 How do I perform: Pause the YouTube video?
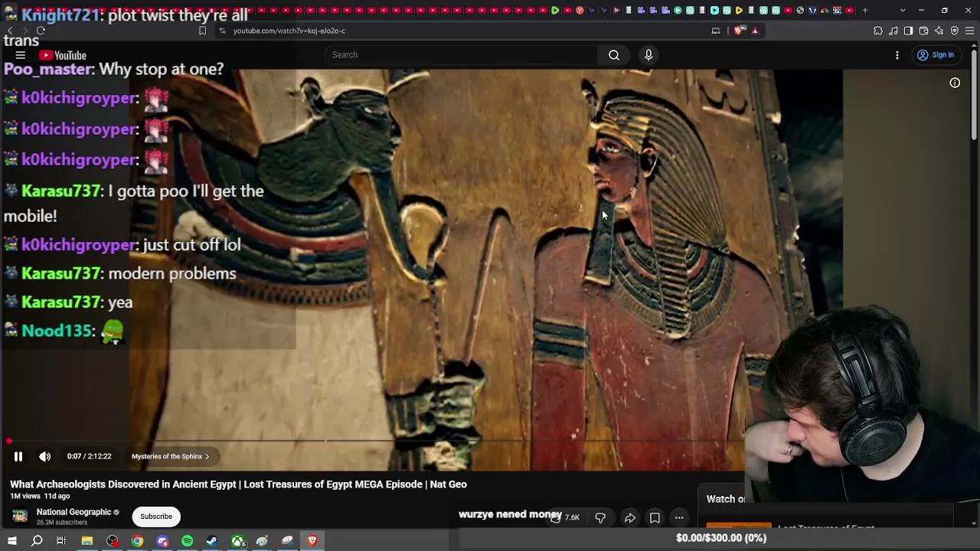[x=18, y=457]
